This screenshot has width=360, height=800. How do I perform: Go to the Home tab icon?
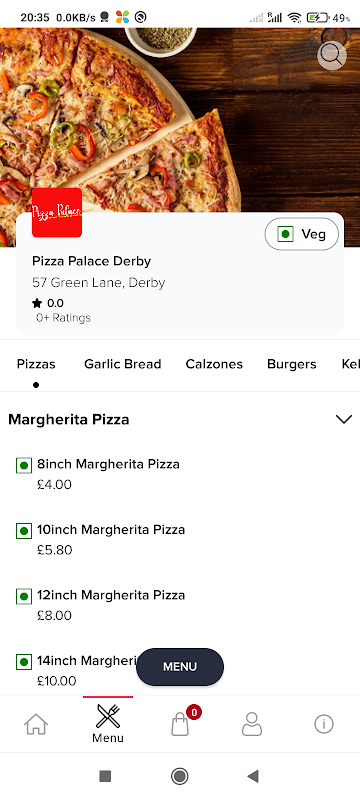click(x=36, y=724)
